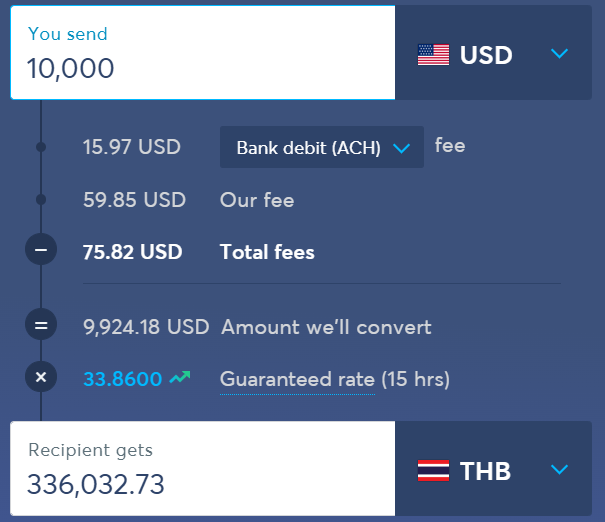605x522 pixels.
Task: Click the Our fee label
Action: click(x=257, y=200)
